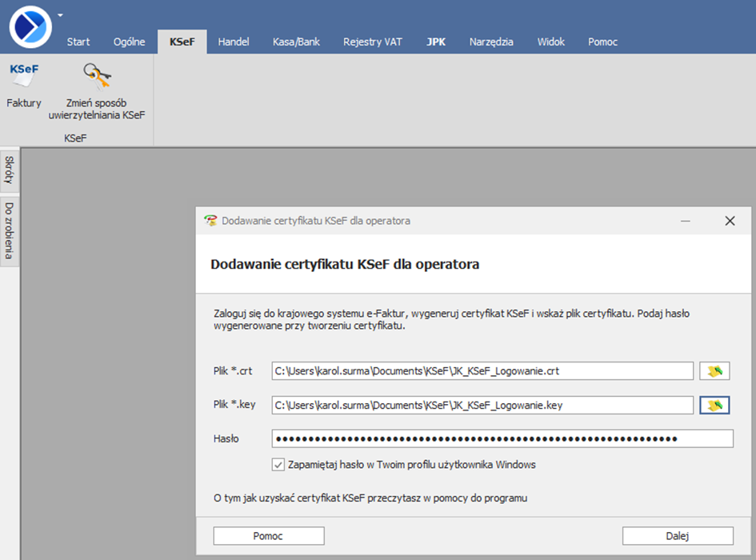Screen dimensions: 756x560
Task: Switch to the Ogólne tab
Action: [x=129, y=42]
